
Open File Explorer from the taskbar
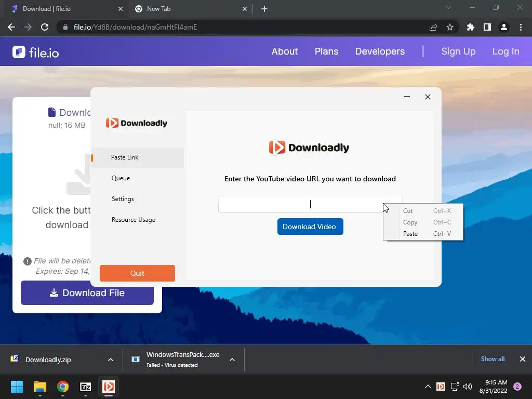point(40,387)
